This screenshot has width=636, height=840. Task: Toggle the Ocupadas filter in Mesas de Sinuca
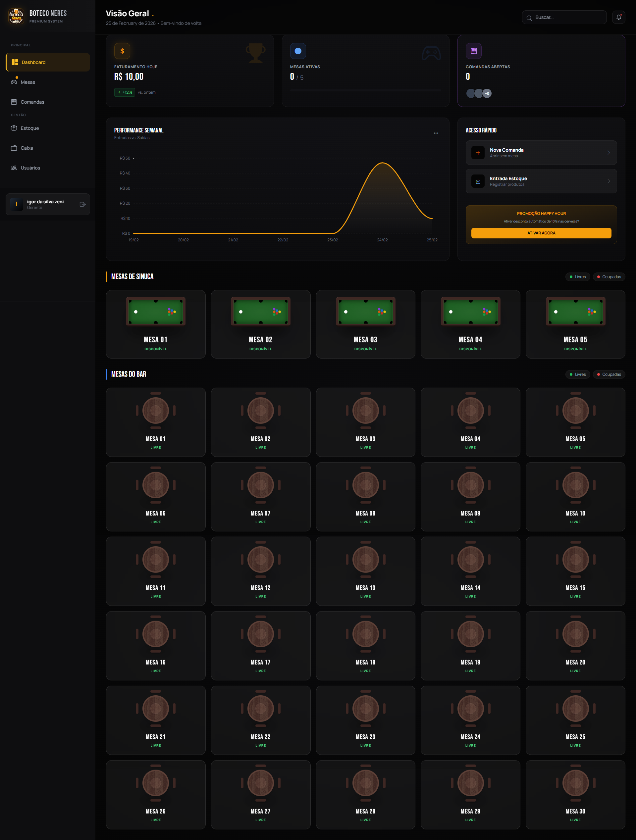(x=609, y=277)
